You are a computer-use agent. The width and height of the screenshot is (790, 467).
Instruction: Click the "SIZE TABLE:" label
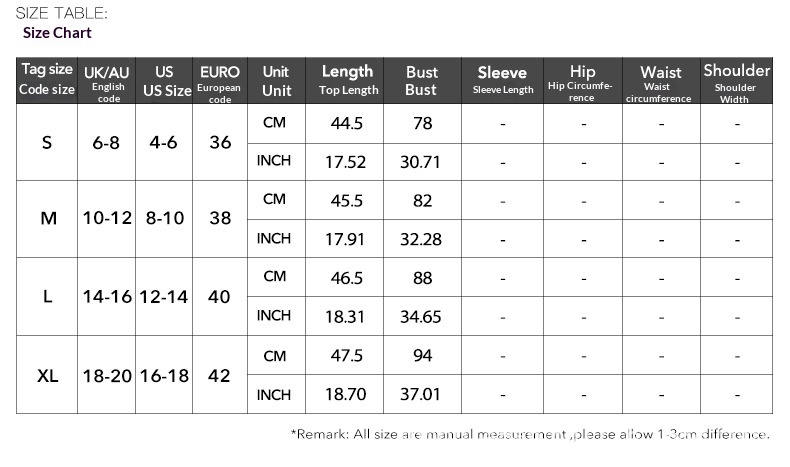coord(61,13)
